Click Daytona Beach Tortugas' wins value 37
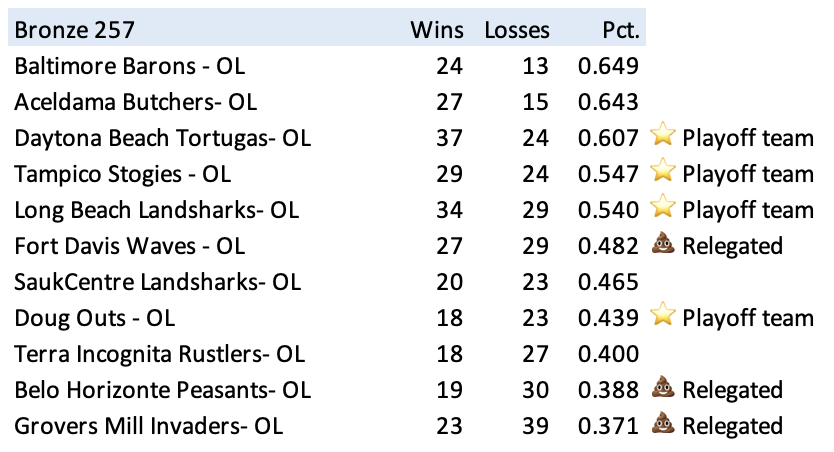 point(449,138)
